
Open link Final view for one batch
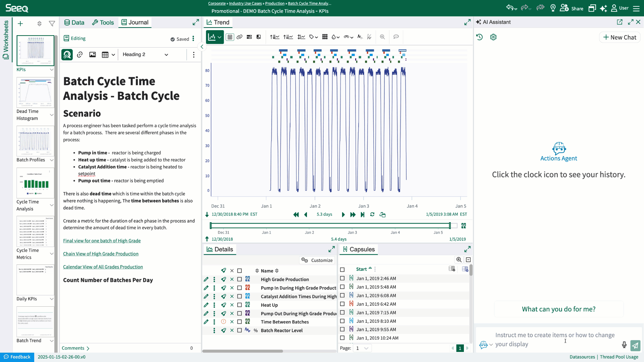coord(102,241)
